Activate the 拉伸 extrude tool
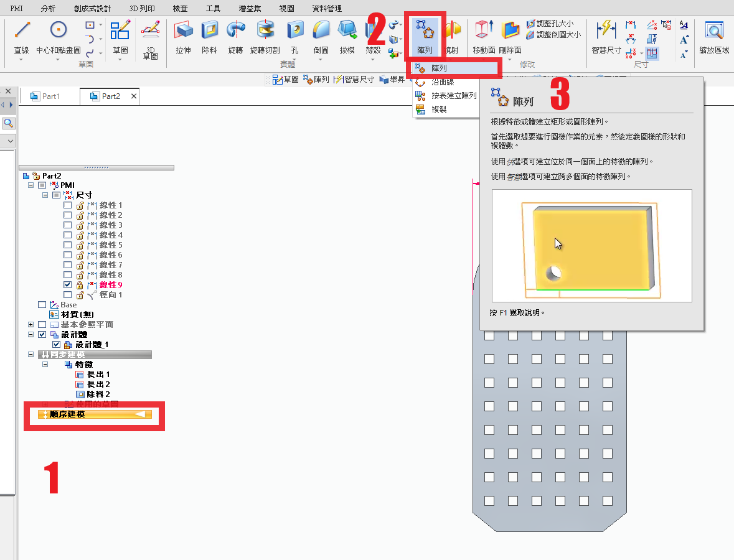 (x=183, y=37)
